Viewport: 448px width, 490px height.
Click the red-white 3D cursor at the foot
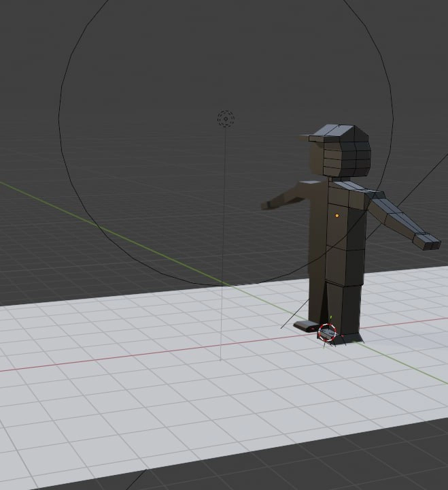(328, 332)
